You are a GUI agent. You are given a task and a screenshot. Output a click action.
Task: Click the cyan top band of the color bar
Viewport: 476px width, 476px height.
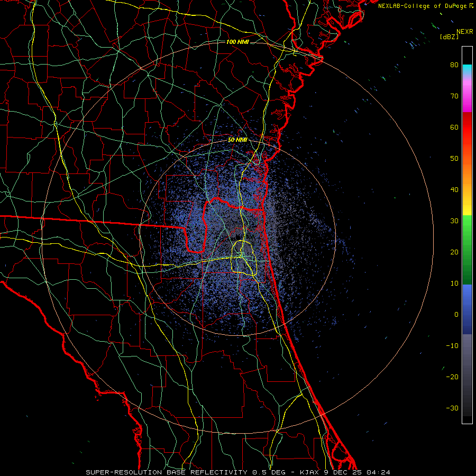tap(467, 70)
